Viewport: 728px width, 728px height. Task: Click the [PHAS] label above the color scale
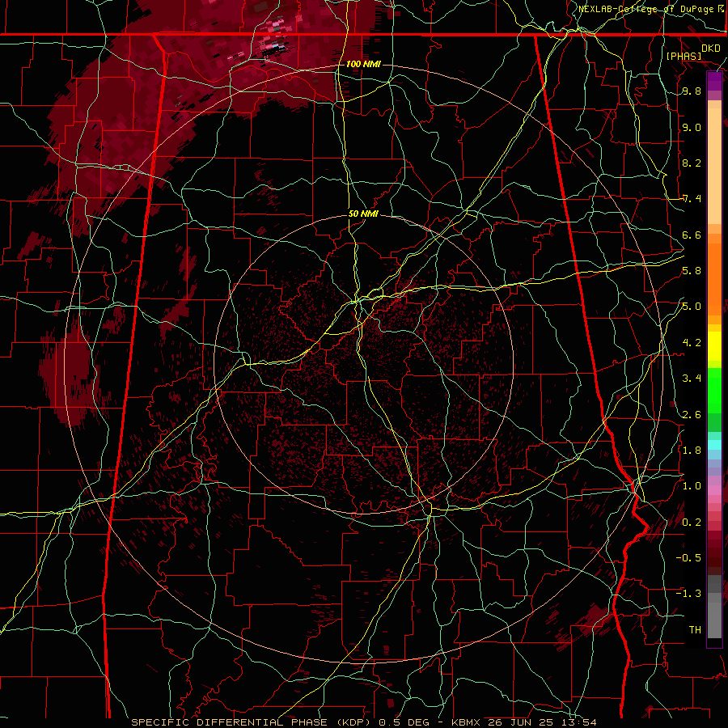click(684, 56)
